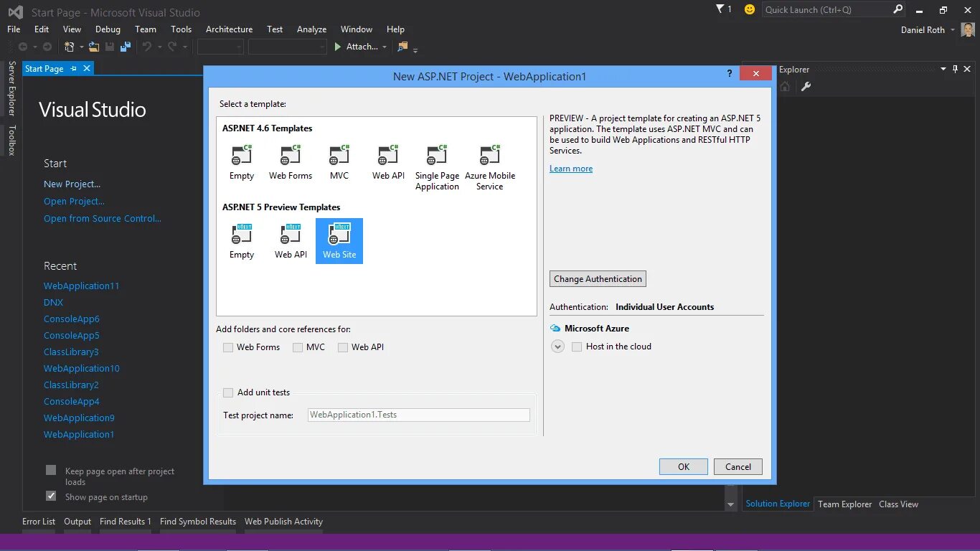Check the Web API references checkbox

coord(343,347)
